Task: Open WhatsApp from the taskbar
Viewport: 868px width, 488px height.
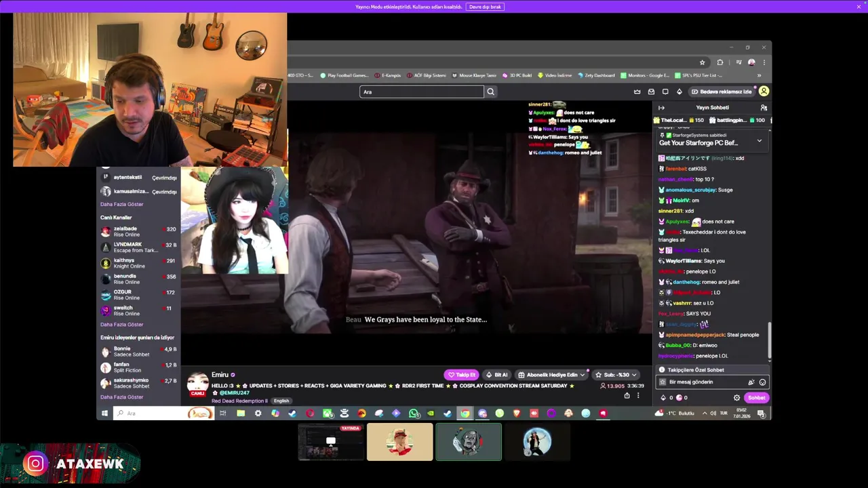Action: [x=414, y=413]
